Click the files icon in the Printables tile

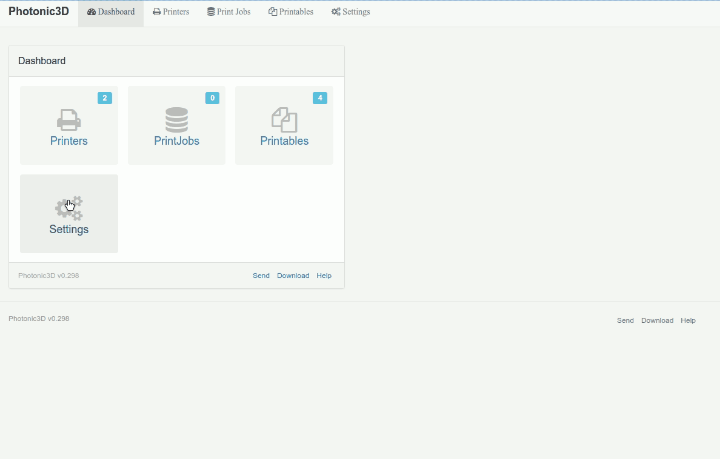tap(284, 120)
